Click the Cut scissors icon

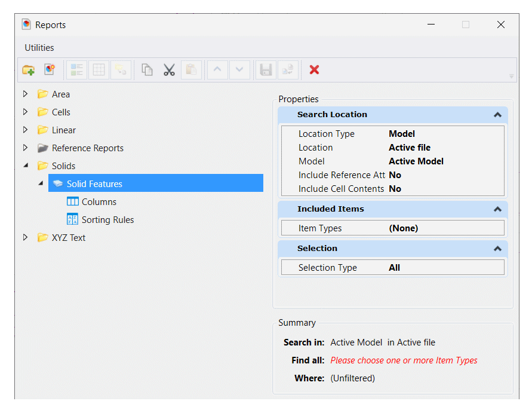[x=169, y=70]
